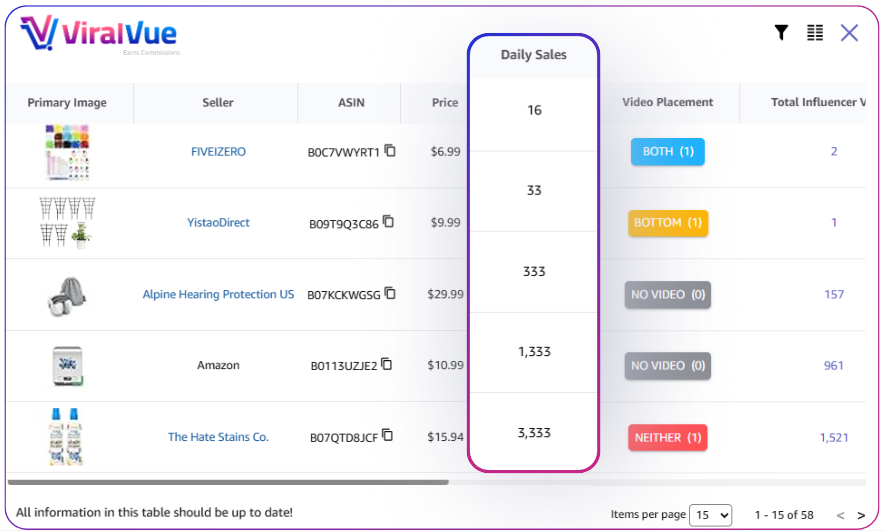Image resolution: width=884 pixels, height=531 pixels.
Task: Open the Items per page dropdown
Action: coord(710,515)
